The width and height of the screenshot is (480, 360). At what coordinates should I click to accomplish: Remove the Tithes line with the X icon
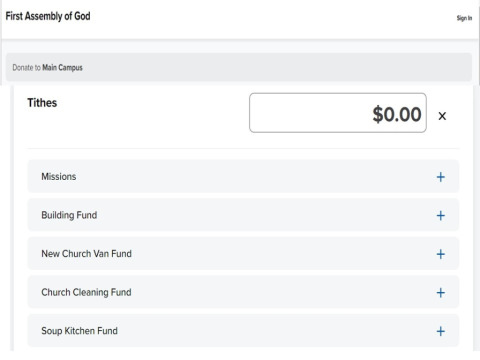click(x=442, y=116)
